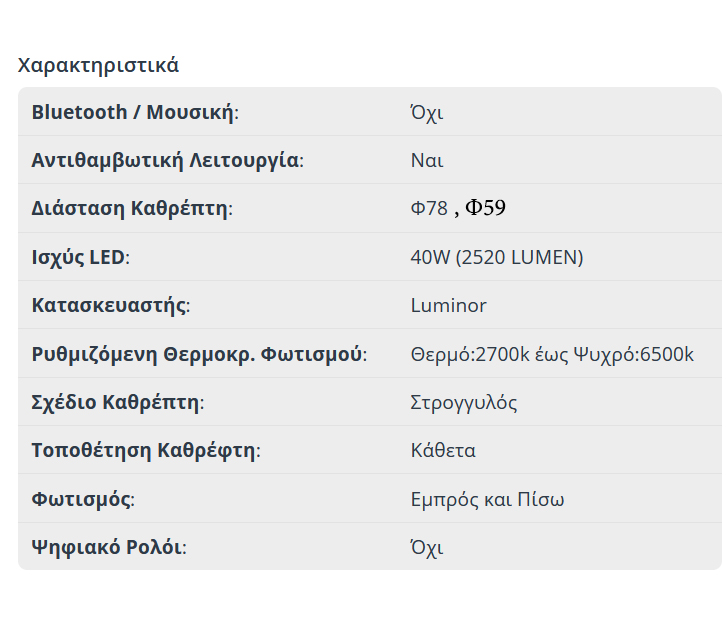Viewport: 726px width, 626px height.
Task: Click the Αντιθαμβωτική Λειτουργία label
Action: tap(166, 160)
